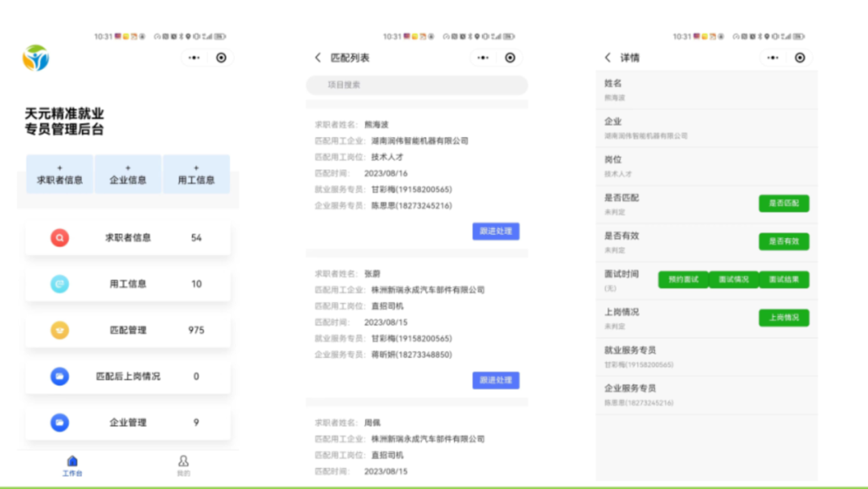Click 跟进处理 for applicant 熊海波
Screen dimensions: 868x489
tap(496, 232)
